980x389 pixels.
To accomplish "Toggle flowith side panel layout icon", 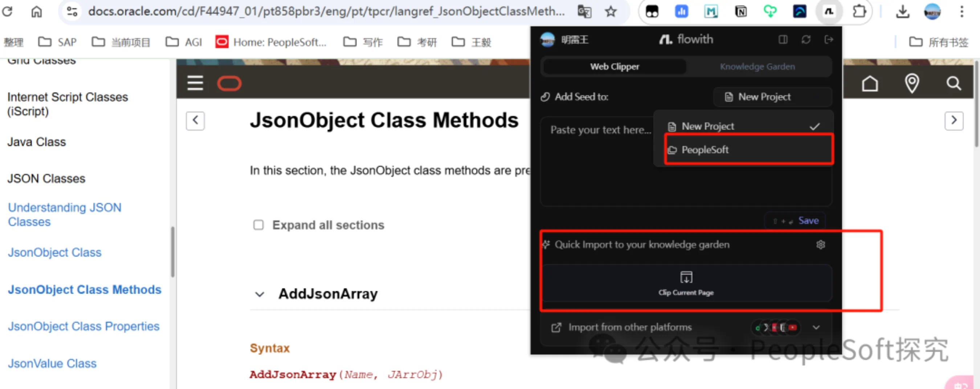I will click(x=783, y=40).
